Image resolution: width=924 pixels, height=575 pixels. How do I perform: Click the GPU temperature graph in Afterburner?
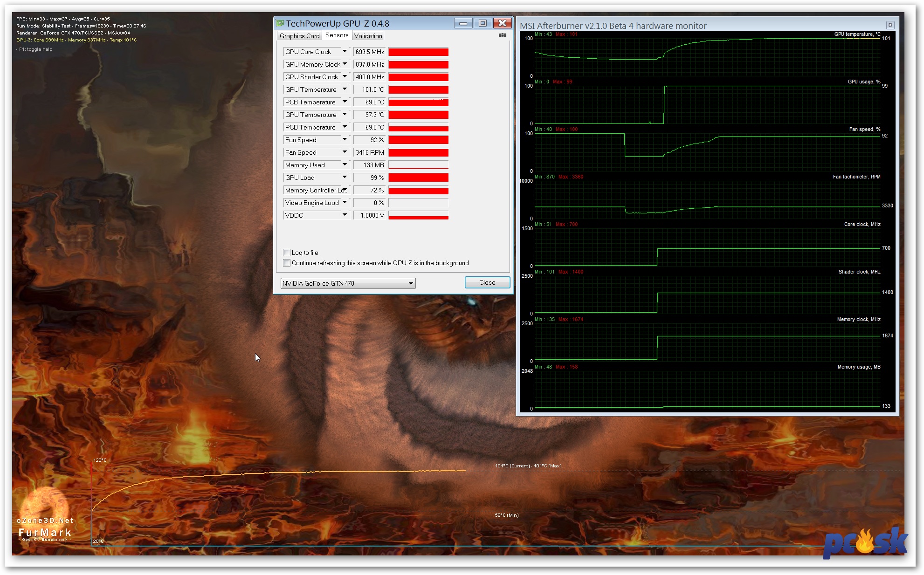[707, 57]
